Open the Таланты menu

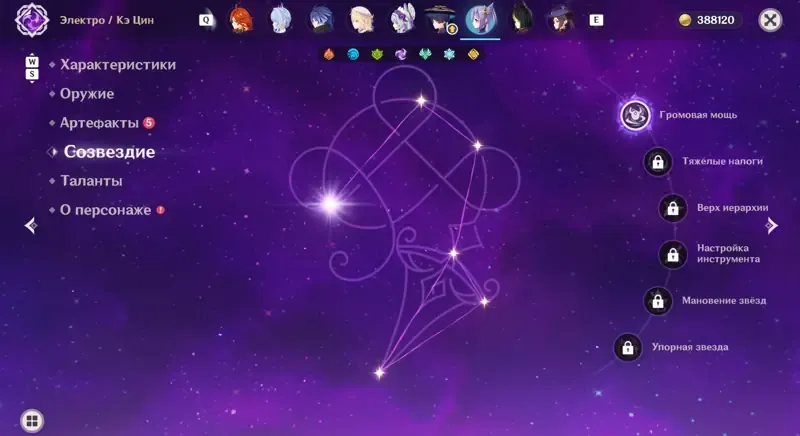(x=91, y=181)
